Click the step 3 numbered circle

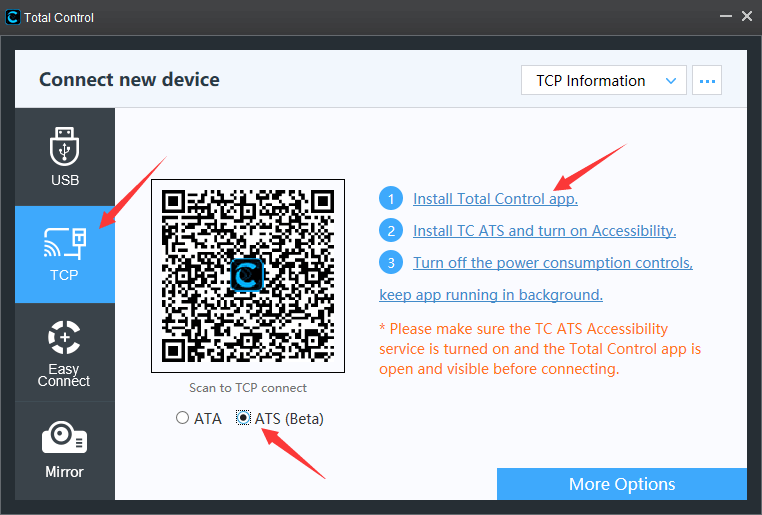pos(391,263)
